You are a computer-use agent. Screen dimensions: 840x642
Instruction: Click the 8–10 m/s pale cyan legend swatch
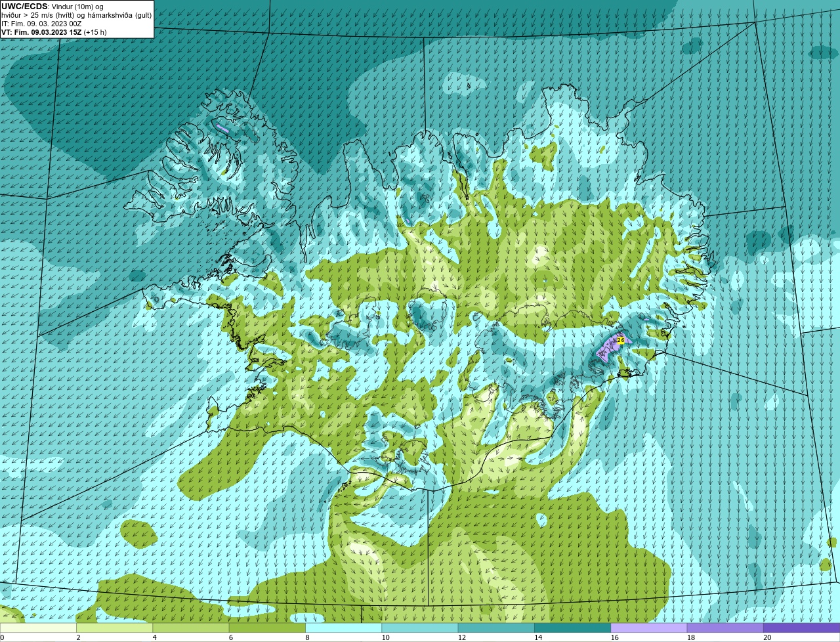click(344, 628)
